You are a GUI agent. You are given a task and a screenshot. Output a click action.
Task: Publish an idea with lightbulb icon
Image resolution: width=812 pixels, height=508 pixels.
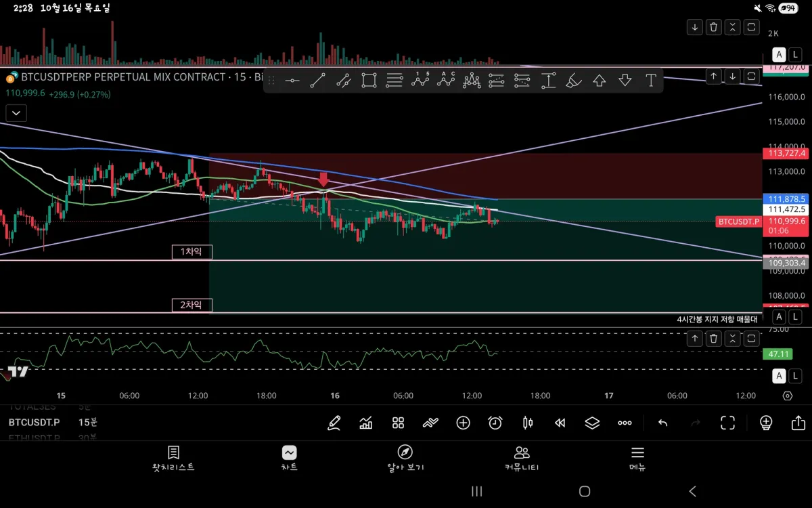(x=766, y=423)
